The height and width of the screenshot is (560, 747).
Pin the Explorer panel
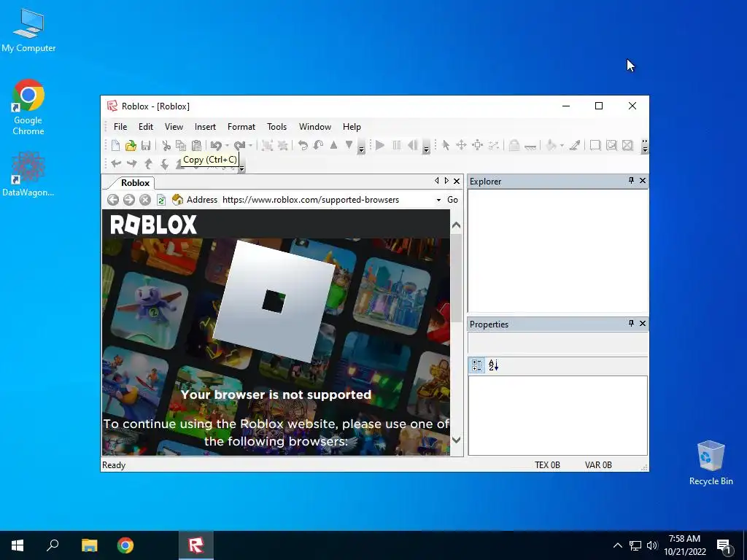point(631,181)
